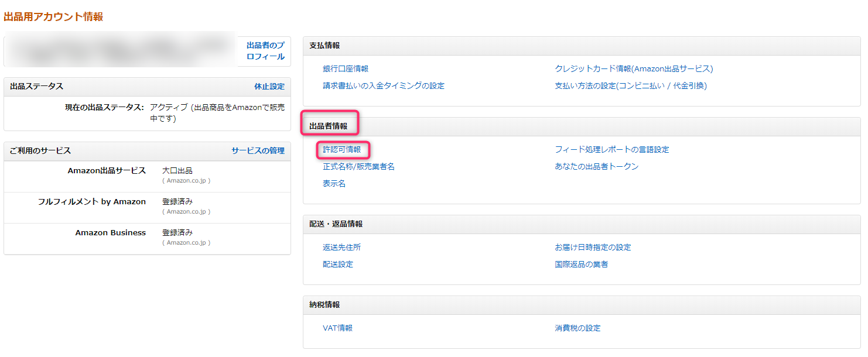Open 銀行口座情報 settings
The width and height of the screenshot is (868, 357).
click(x=346, y=69)
